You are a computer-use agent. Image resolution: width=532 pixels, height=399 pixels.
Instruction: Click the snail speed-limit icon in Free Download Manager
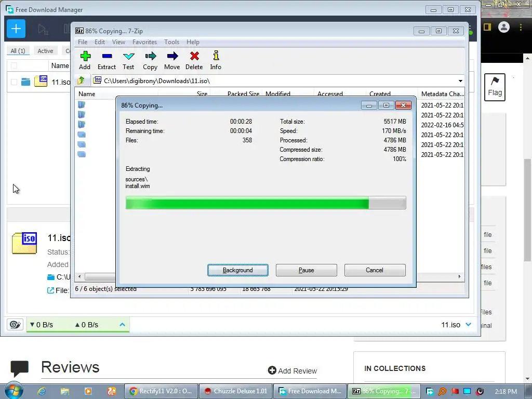[15, 325]
